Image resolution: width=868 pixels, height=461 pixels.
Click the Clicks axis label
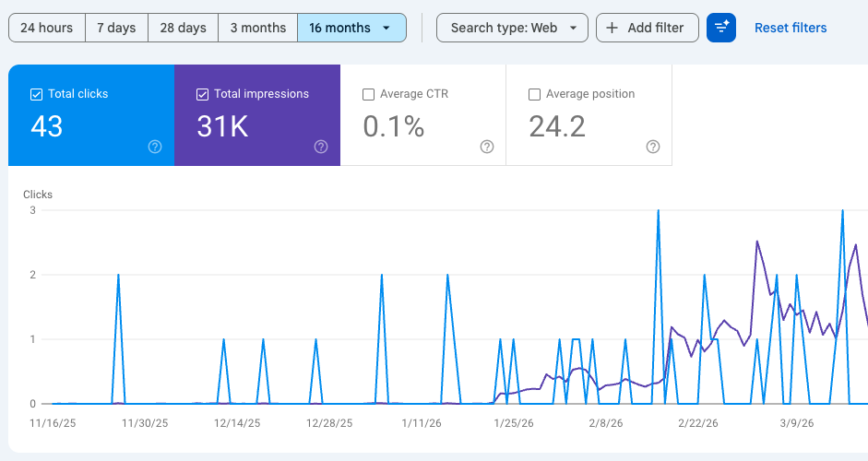coord(38,195)
